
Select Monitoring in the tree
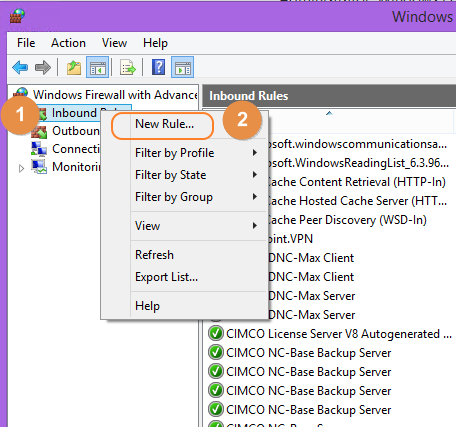[76, 166]
